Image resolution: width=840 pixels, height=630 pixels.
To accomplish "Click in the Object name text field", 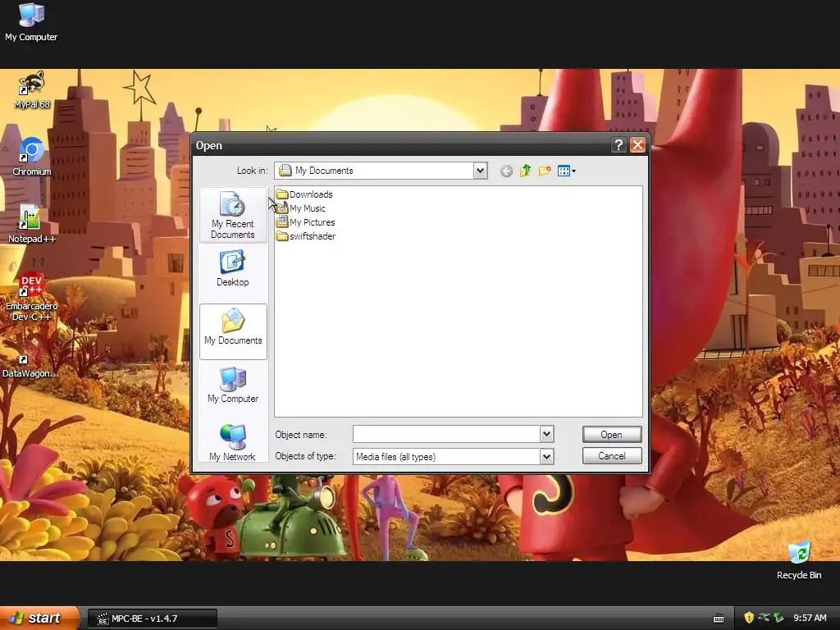I will pyautogui.click(x=446, y=434).
